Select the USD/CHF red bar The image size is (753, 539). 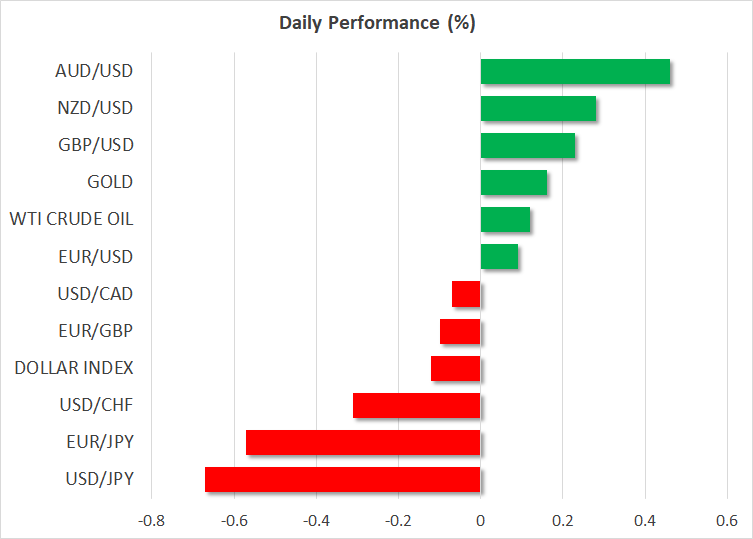click(x=417, y=405)
